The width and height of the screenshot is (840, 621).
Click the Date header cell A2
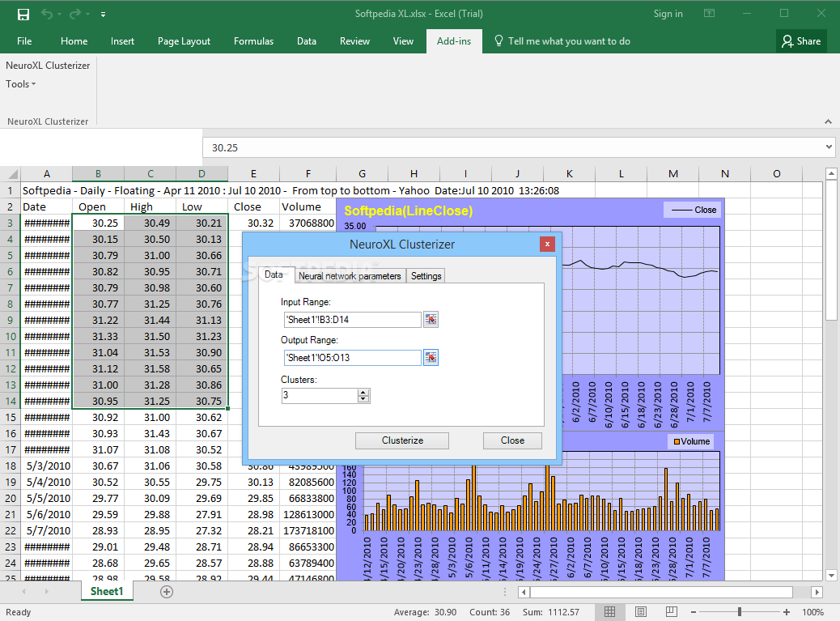click(47, 206)
